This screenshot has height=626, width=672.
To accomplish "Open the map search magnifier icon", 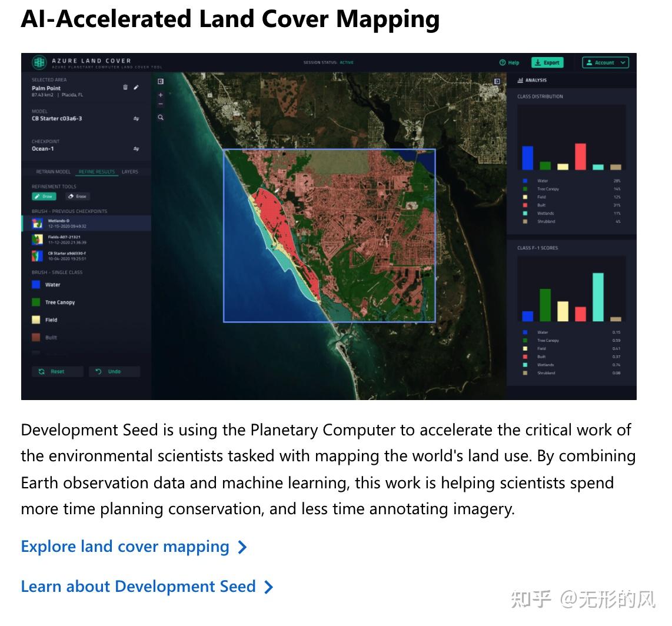I will 161,118.
